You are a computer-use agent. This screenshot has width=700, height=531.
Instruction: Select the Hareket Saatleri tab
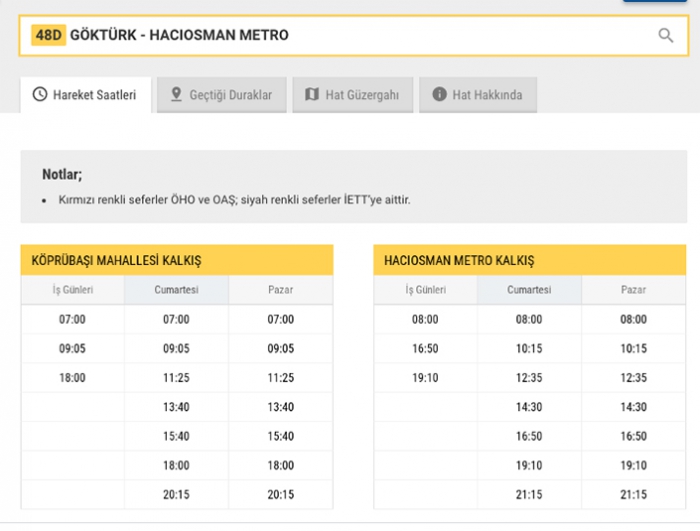click(x=86, y=95)
